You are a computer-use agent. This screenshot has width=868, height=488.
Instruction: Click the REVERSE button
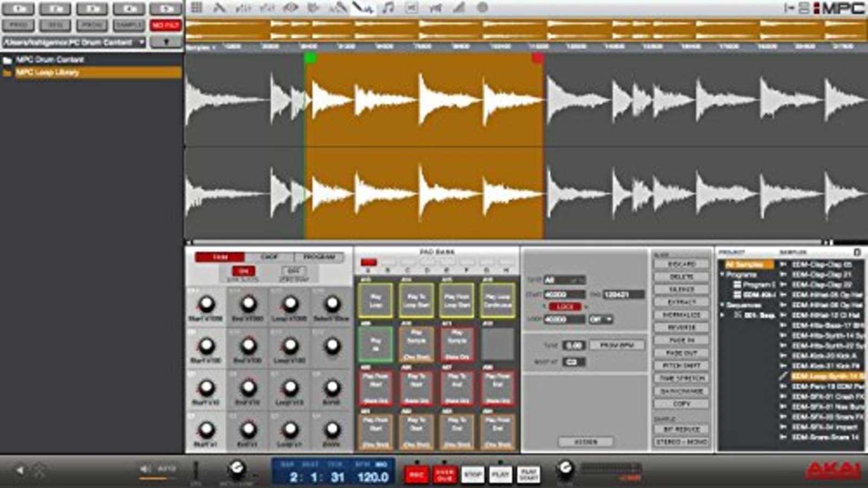(x=681, y=327)
